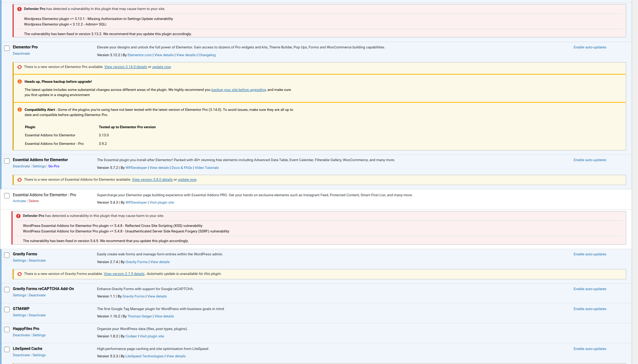Click the update icon in Gravity Forms notice

(20, 274)
